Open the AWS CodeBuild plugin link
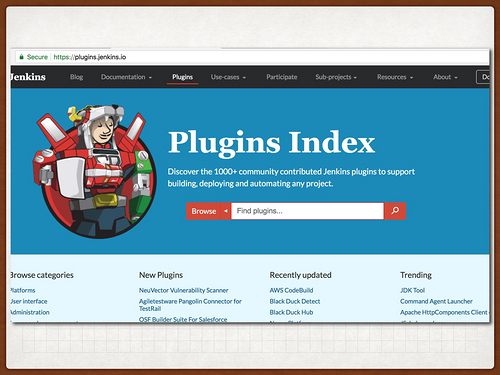Viewport: 500px width, 375px height. (x=291, y=290)
